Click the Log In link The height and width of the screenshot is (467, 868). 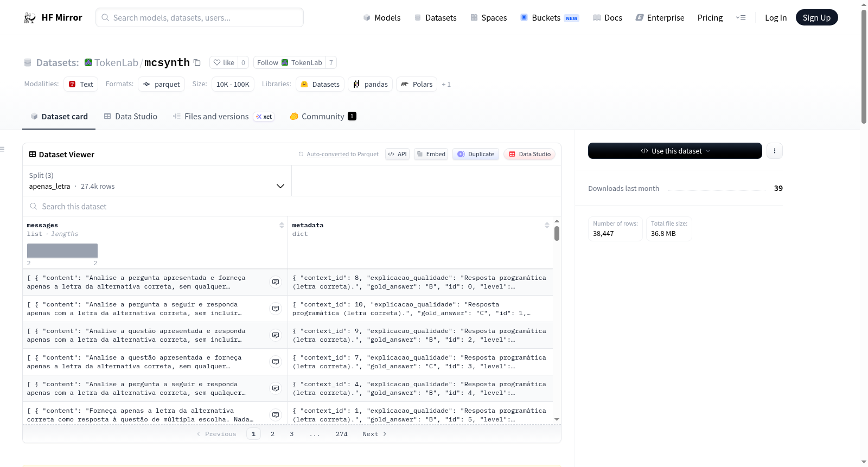click(x=776, y=18)
